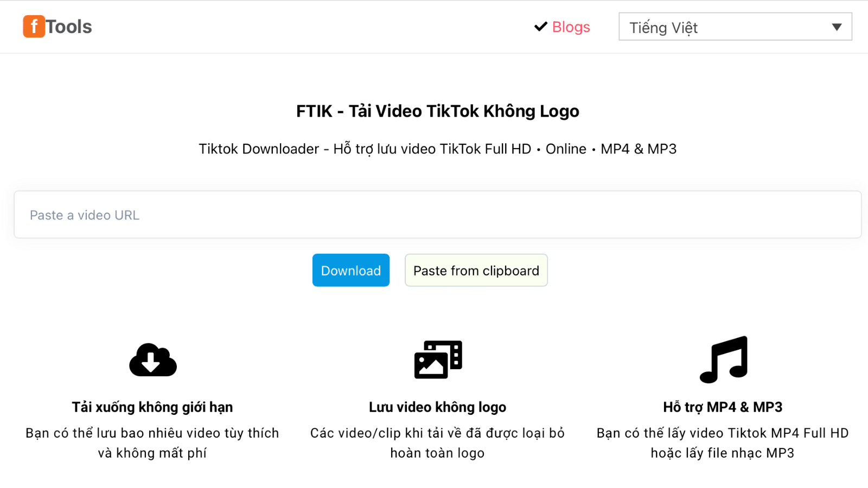Click Paste from clipboard

coord(476,270)
